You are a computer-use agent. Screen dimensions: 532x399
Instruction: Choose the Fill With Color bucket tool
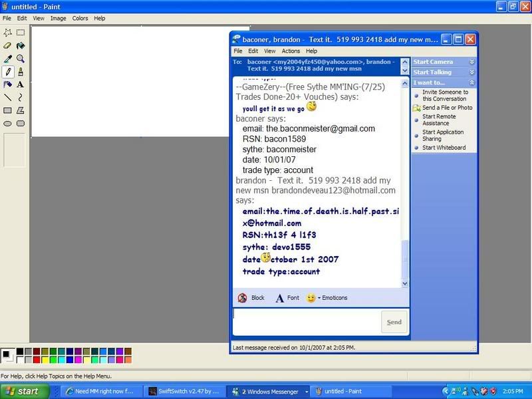[21, 45]
